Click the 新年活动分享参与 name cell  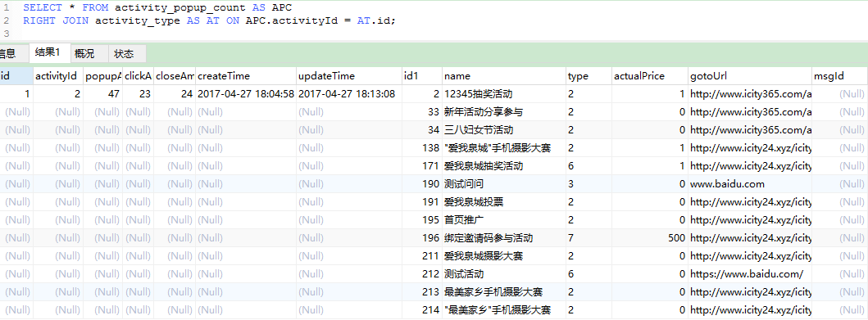(504, 112)
